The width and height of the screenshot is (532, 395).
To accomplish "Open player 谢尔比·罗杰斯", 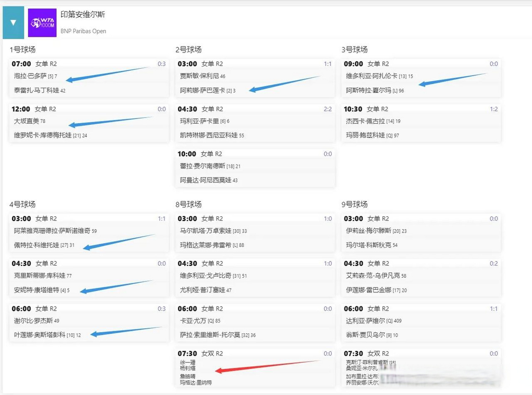I will (33, 321).
